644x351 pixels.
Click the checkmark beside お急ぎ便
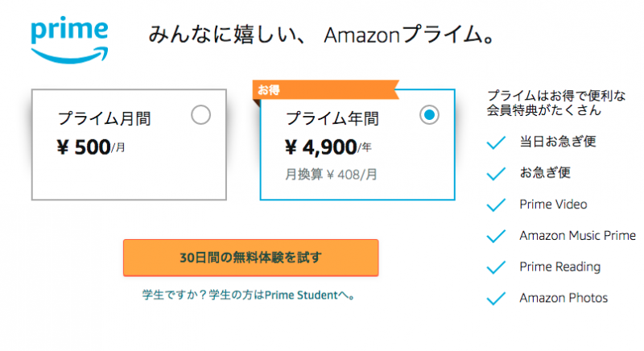coord(496,173)
